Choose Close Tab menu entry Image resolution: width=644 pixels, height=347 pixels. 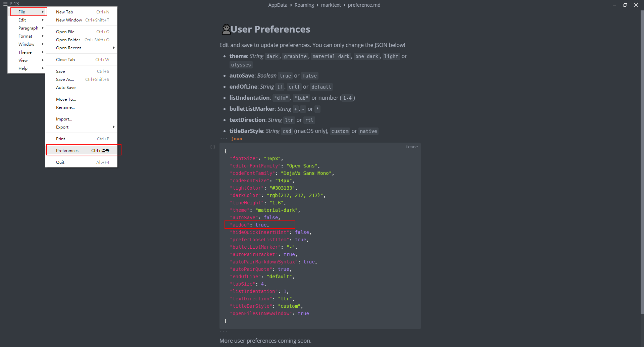click(81, 59)
